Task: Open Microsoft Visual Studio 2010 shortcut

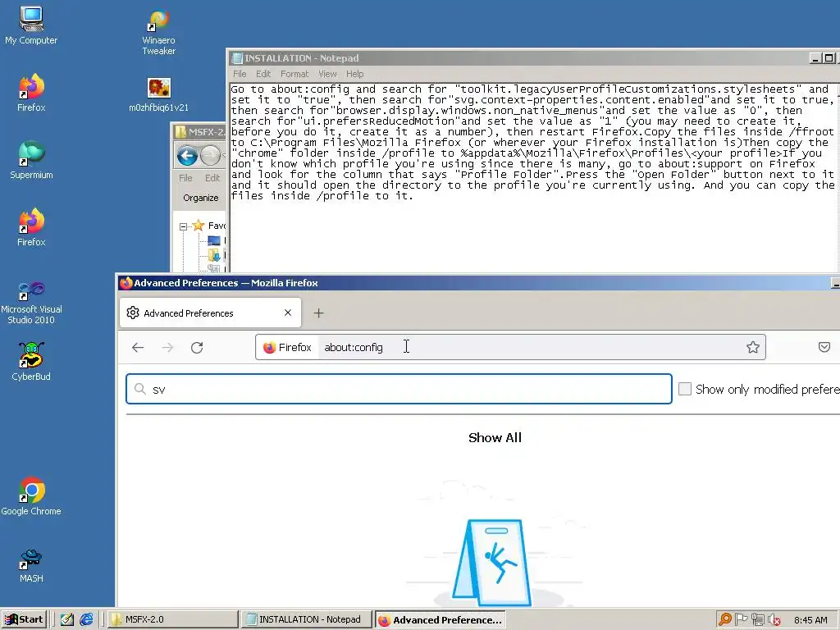Action: tap(31, 303)
